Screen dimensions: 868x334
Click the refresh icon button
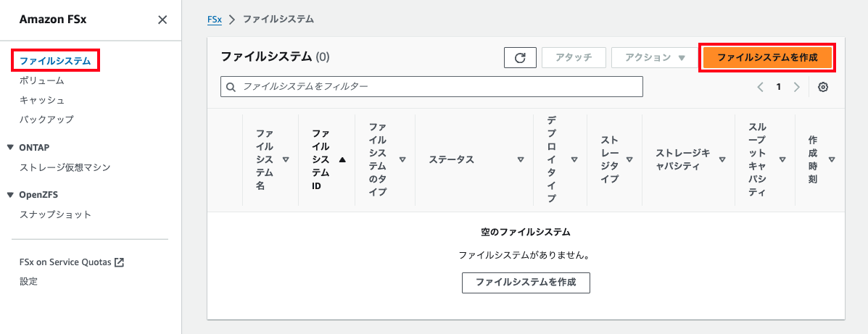520,57
